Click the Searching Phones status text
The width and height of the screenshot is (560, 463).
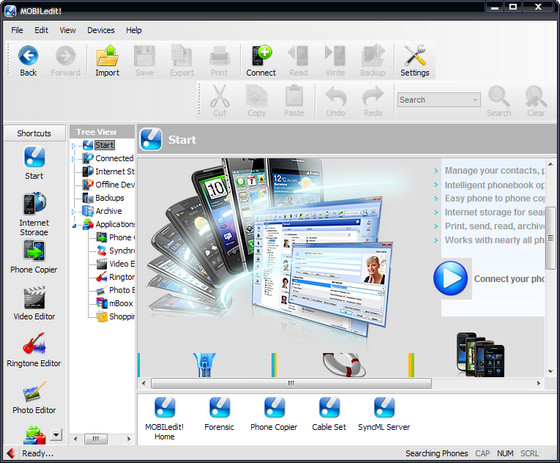pyautogui.click(x=436, y=453)
